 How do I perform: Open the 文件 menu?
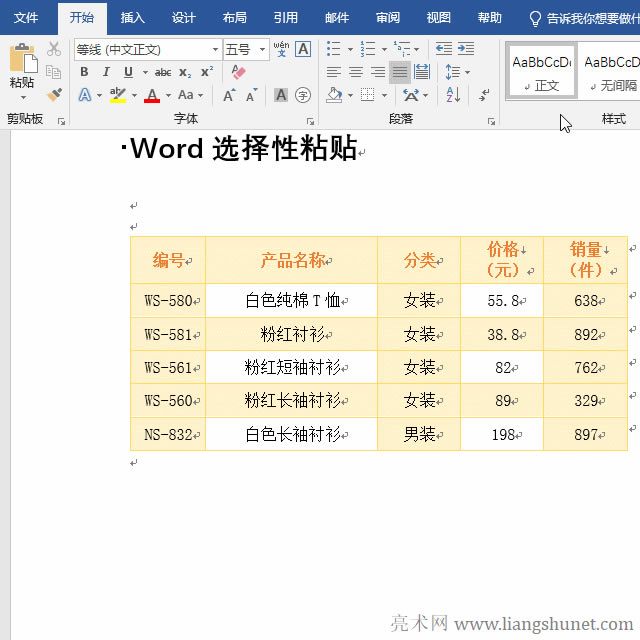pos(26,18)
